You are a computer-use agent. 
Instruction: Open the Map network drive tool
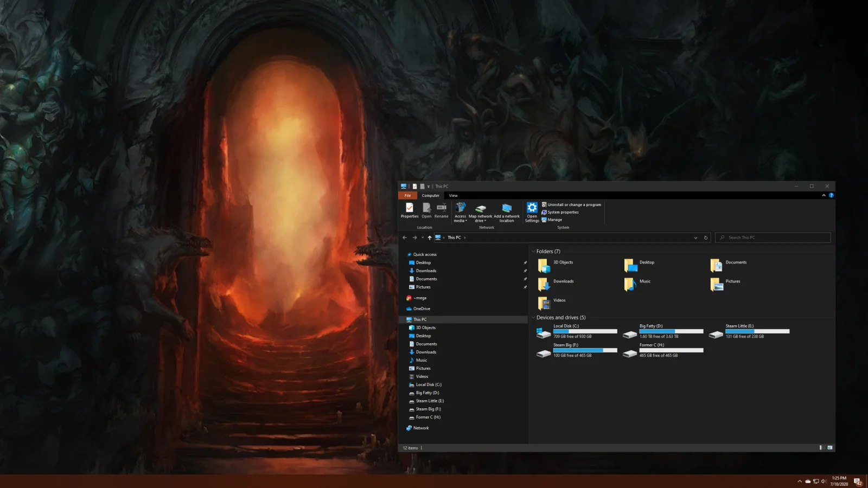click(x=481, y=212)
